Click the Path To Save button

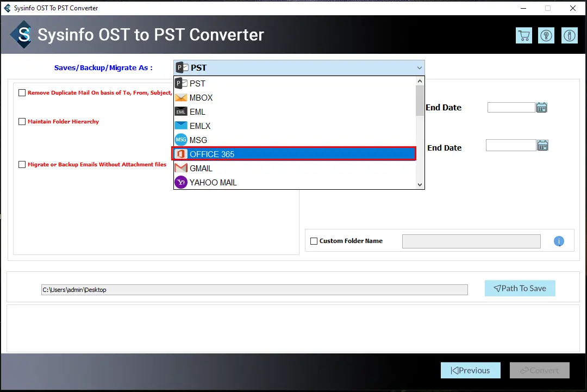click(x=520, y=288)
